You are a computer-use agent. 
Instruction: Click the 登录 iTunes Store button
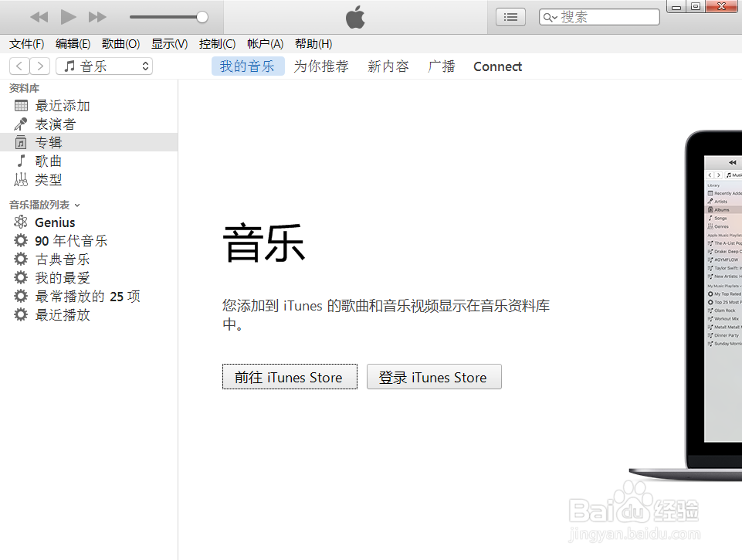point(434,377)
